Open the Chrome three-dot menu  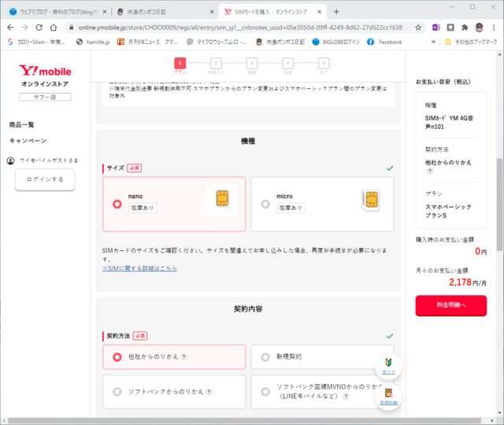tap(494, 28)
